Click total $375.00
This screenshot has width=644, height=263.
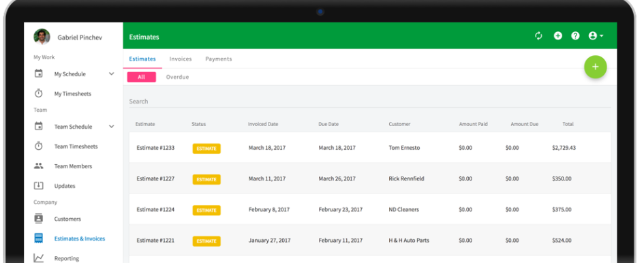[x=562, y=209]
